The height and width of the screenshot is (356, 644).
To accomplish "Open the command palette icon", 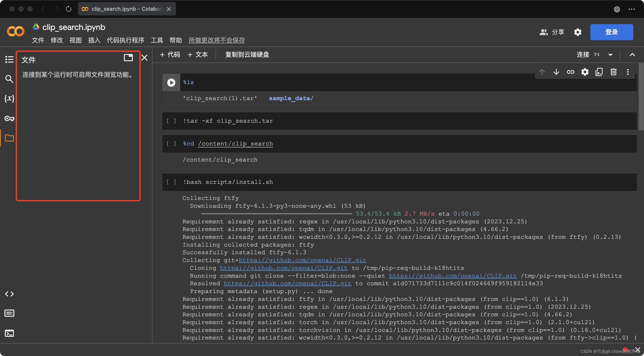I will coord(9,313).
